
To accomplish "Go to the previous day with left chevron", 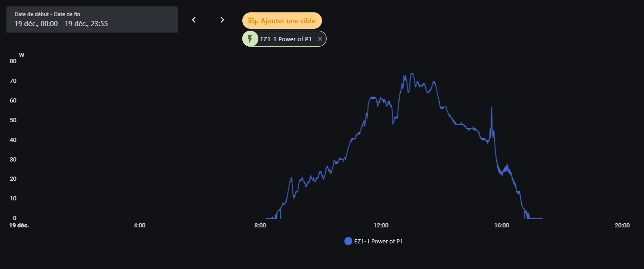I will point(194,20).
